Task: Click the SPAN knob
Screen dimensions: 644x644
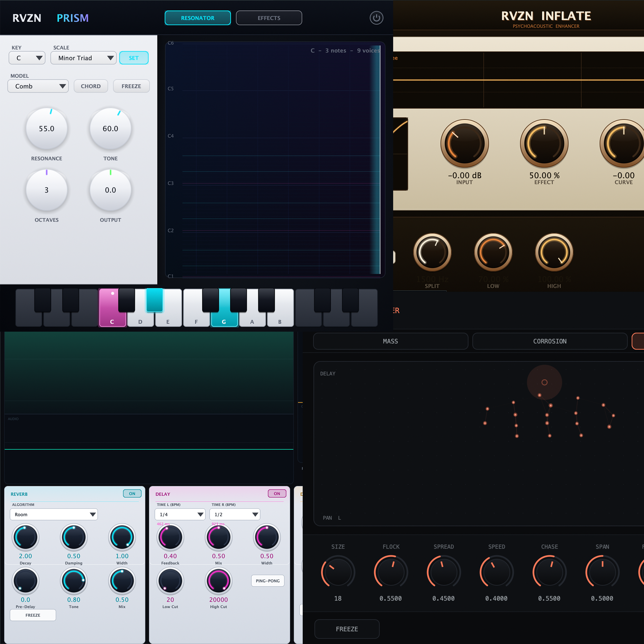Action: pos(602,572)
